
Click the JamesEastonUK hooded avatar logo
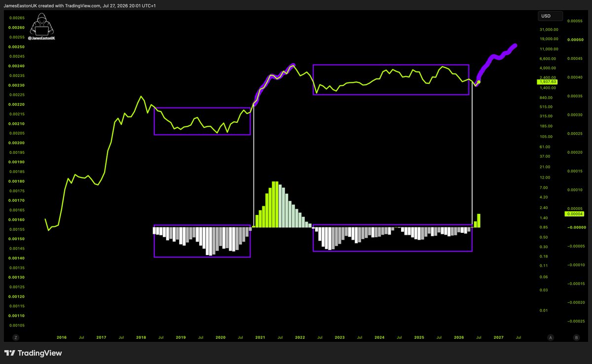41,24
